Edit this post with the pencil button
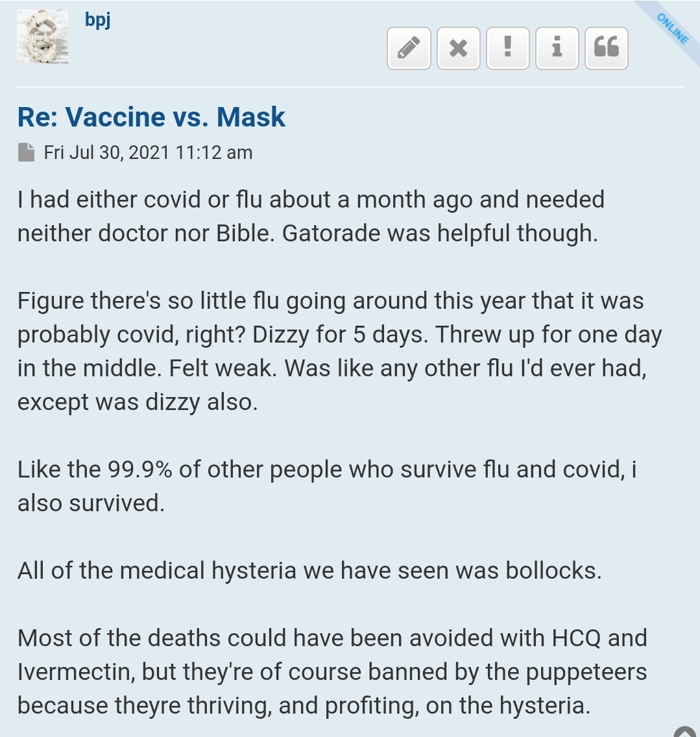Screen dimensions: 700x737 (x=409, y=49)
